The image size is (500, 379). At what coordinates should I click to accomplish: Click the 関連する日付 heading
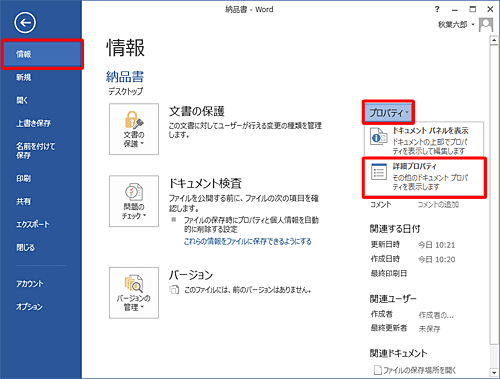pos(395,228)
